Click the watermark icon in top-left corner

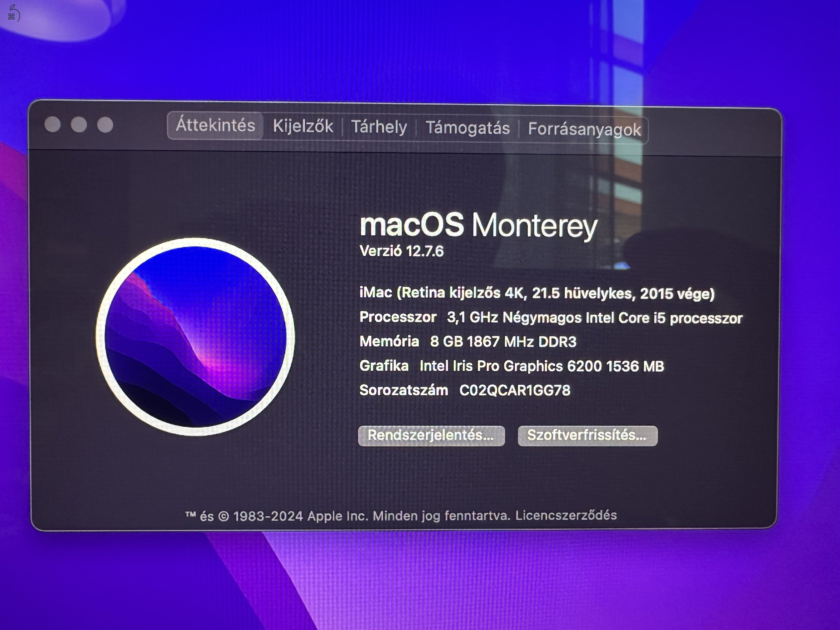[13, 13]
